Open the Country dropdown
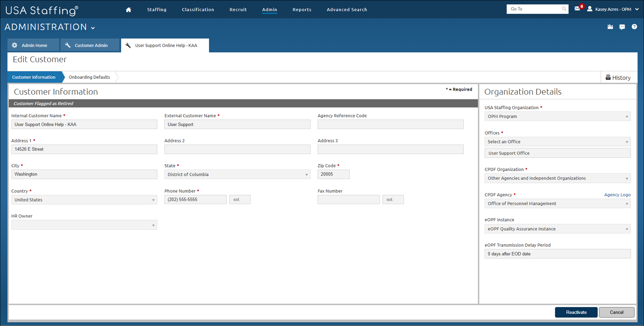The height and width of the screenshot is (326, 644). pyautogui.click(x=84, y=200)
